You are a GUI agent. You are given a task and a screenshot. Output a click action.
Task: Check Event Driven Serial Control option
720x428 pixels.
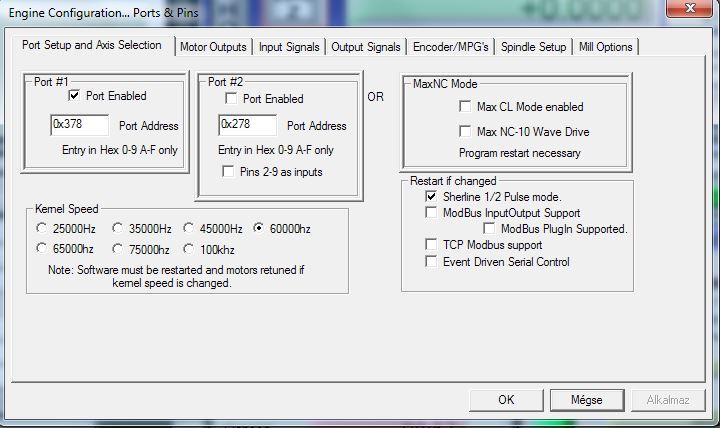click(x=431, y=261)
